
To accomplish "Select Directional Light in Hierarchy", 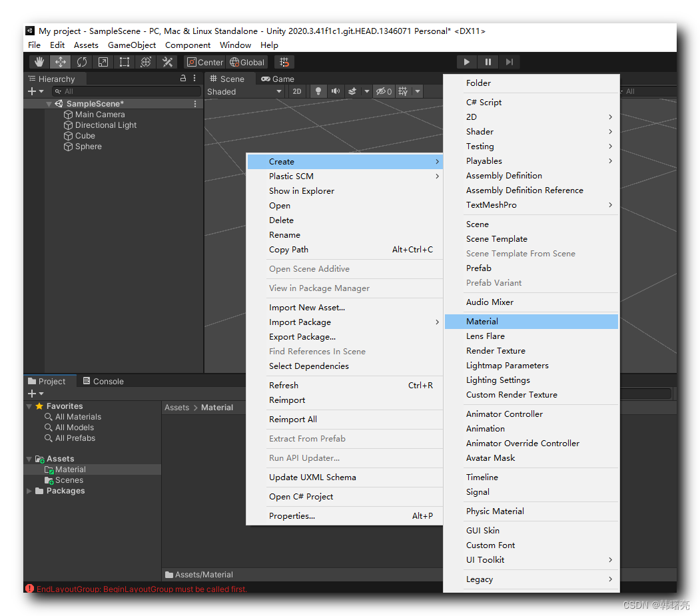I will pyautogui.click(x=105, y=125).
